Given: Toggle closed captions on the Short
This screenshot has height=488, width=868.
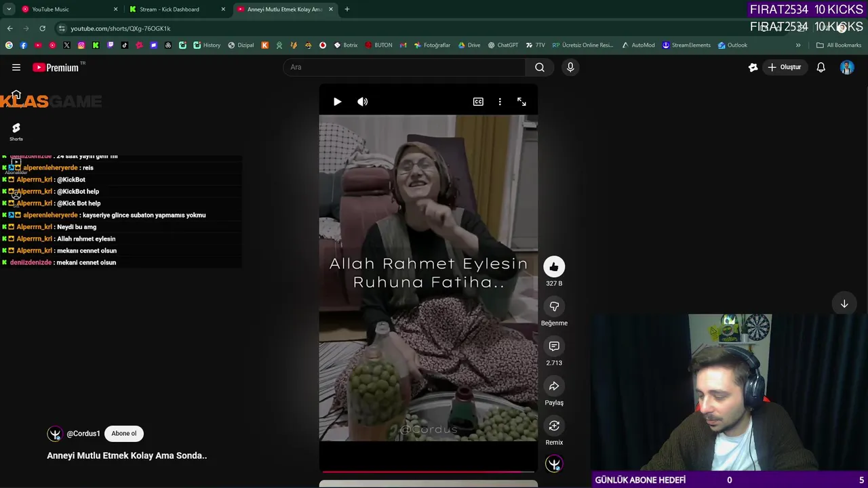Looking at the screenshot, I should coord(478,102).
